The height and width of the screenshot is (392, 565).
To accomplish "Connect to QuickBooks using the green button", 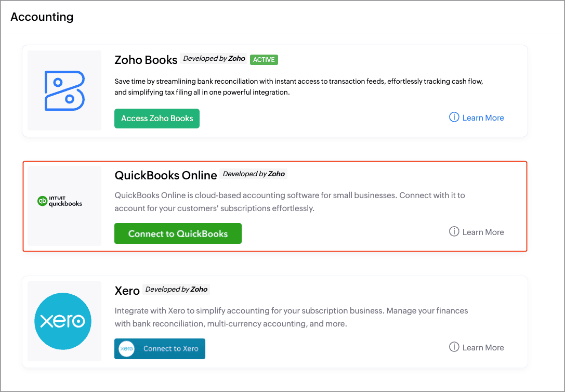I will (x=178, y=233).
